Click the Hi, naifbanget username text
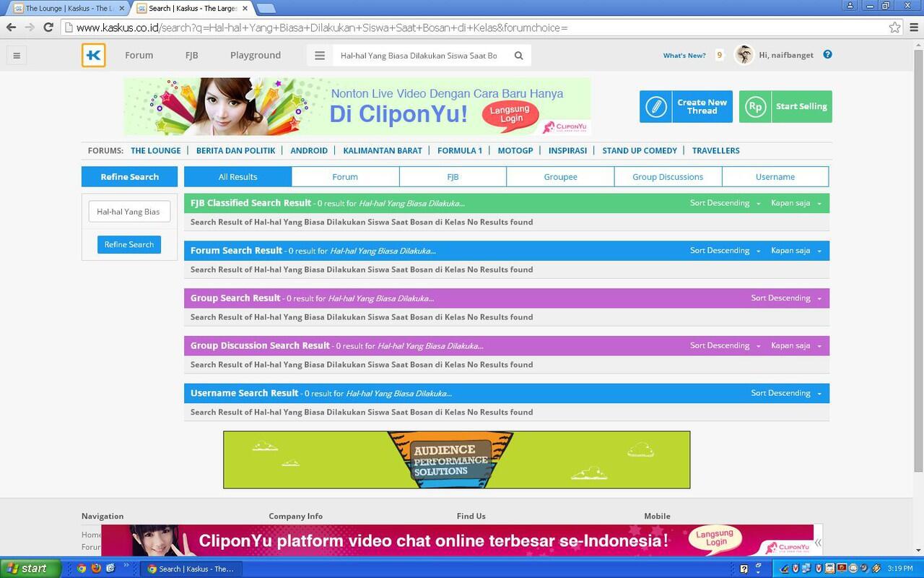Image resolution: width=924 pixels, height=578 pixels. [x=786, y=56]
